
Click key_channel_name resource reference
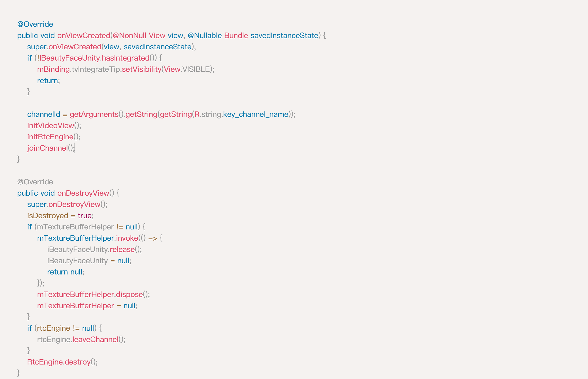(x=256, y=114)
